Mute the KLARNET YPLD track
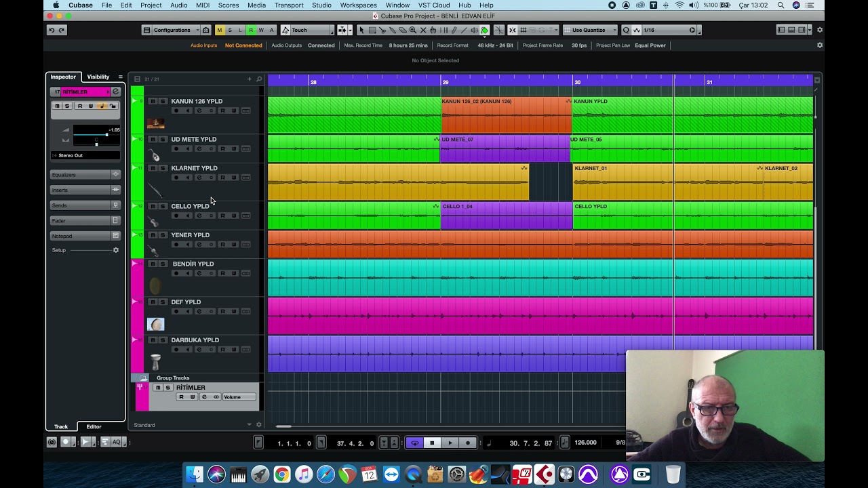This screenshot has width=868, height=488. [153, 168]
